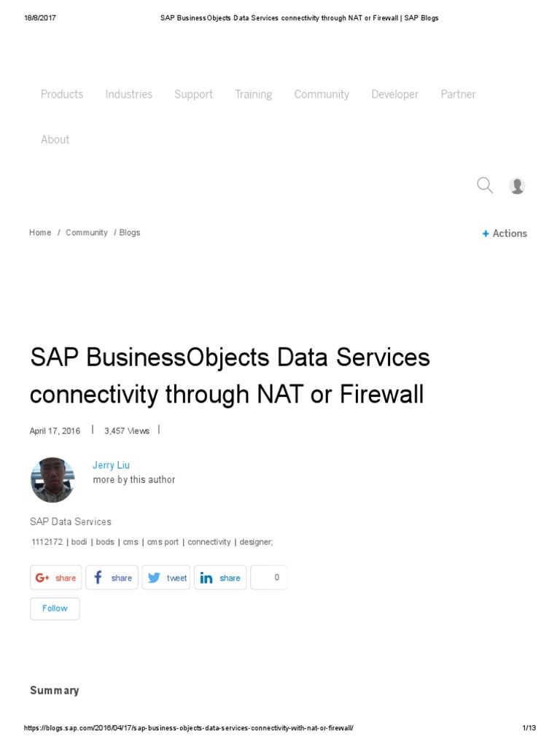Open the Training menu item
The height and width of the screenshot is (747, 560).
pyautogui.click(x=254, y=94)
